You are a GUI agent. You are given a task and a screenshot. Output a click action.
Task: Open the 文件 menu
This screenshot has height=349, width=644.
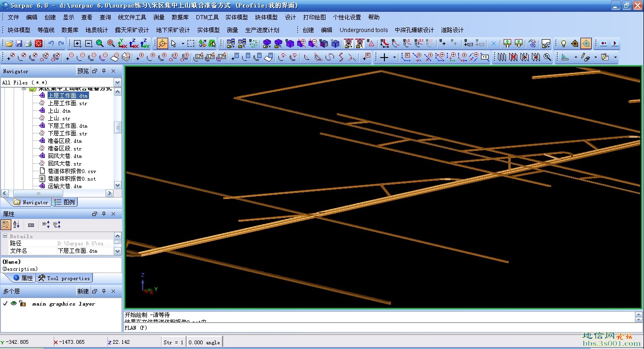coord(14,17)
